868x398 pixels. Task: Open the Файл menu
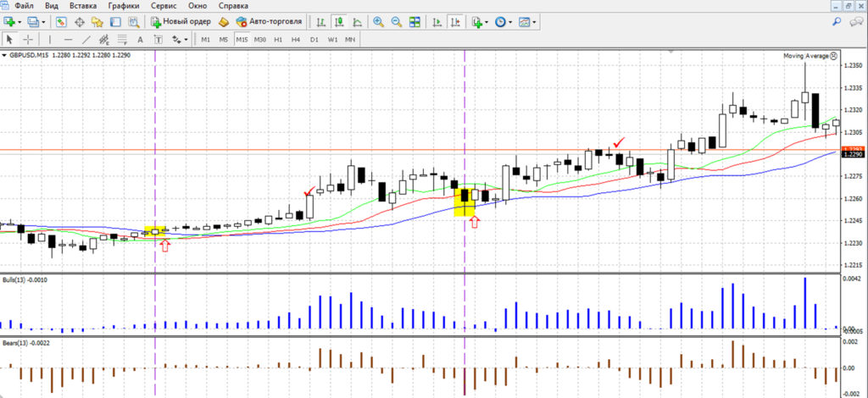point(23,6)
